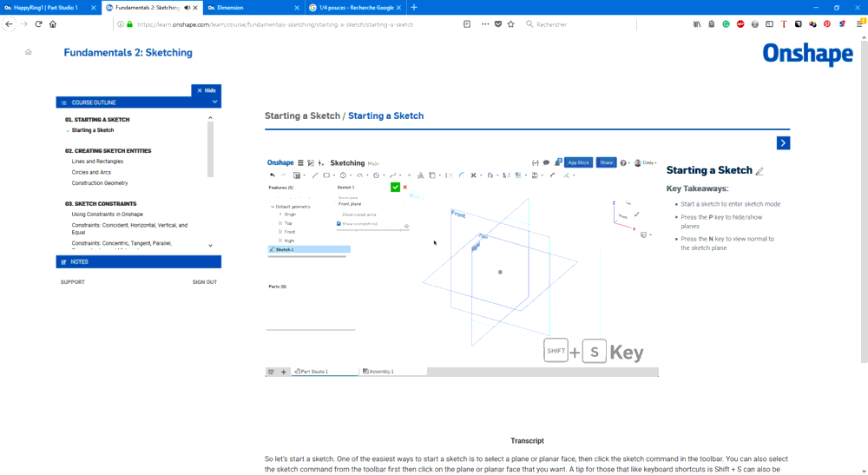The height and width of the screenshot is (475, 868).
Task: Toggle reader view icon in address bar
Action: pos(467,23)
